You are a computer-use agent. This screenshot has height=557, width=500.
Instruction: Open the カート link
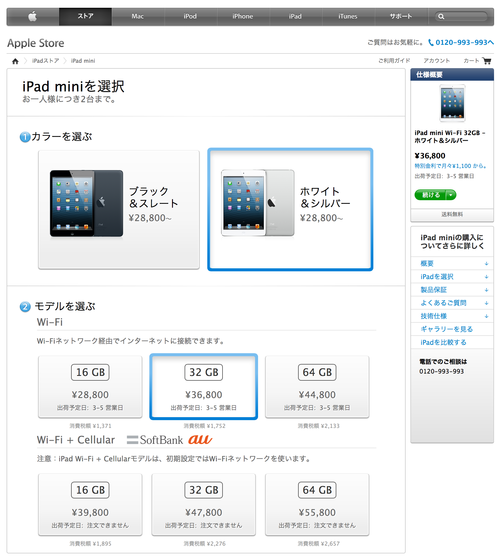[471, 61]
